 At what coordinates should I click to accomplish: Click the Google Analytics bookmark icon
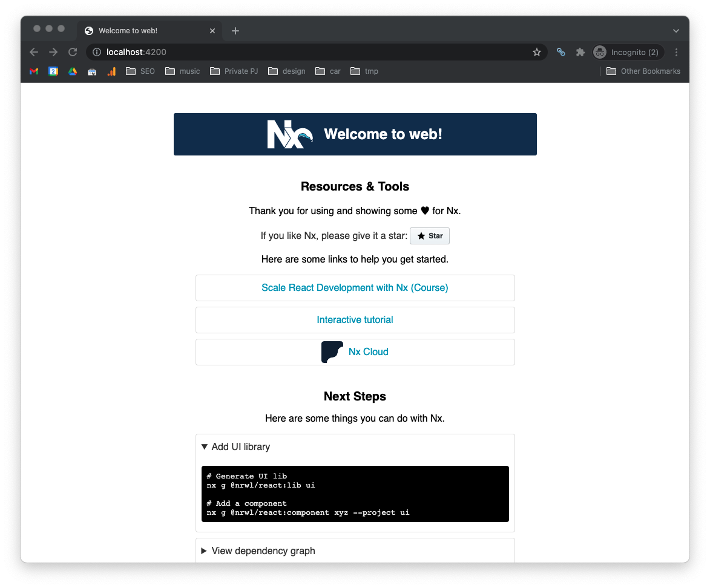click(x=111, y=71)
